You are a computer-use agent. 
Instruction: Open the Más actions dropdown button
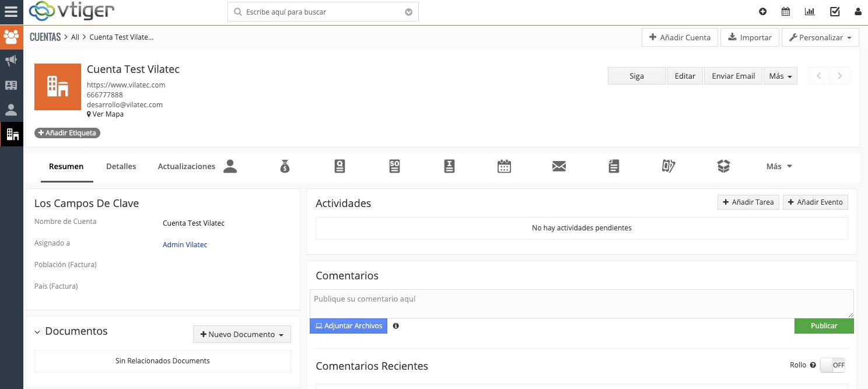(x=780, y=76)
